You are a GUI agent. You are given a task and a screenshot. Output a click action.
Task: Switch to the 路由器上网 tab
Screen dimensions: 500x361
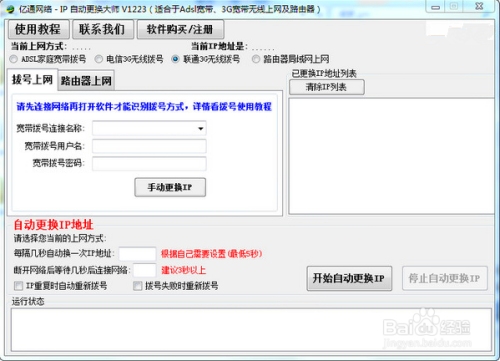[86, 81]
